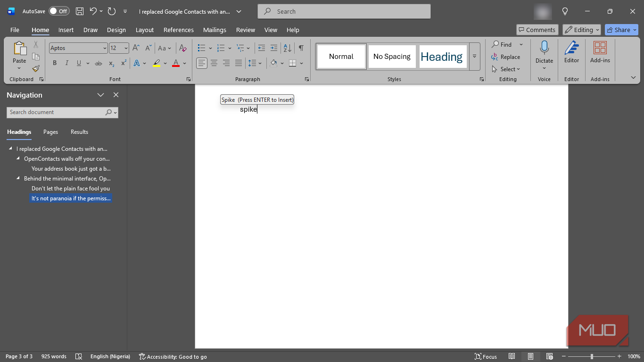This screenshot has width=644, height=362.
Task: Clear all formatting icon
Action: tap(183, 48)
